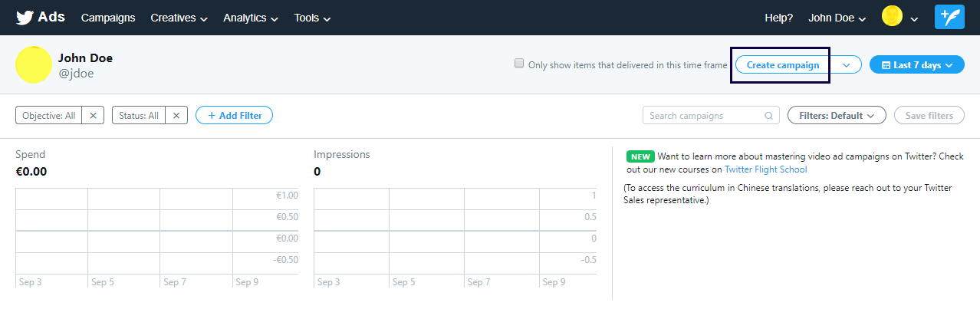Remove the Status: All filter
980x319 pixels.
coord(176,116)
